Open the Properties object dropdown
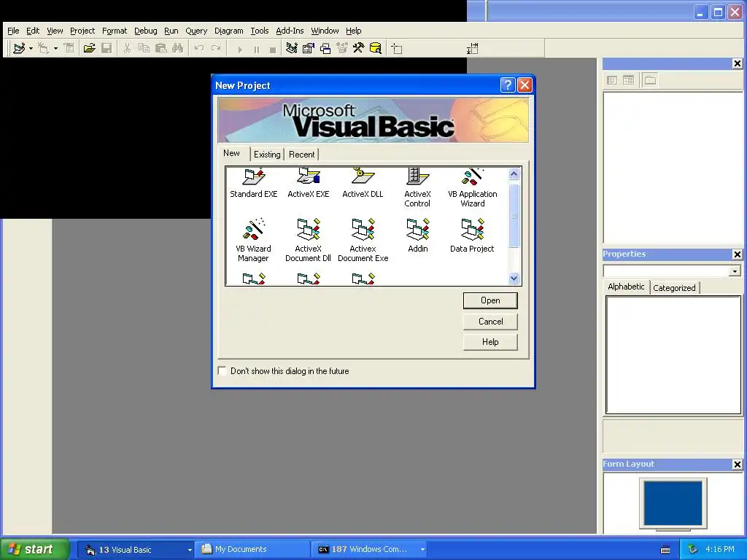 tap(735, 271)
